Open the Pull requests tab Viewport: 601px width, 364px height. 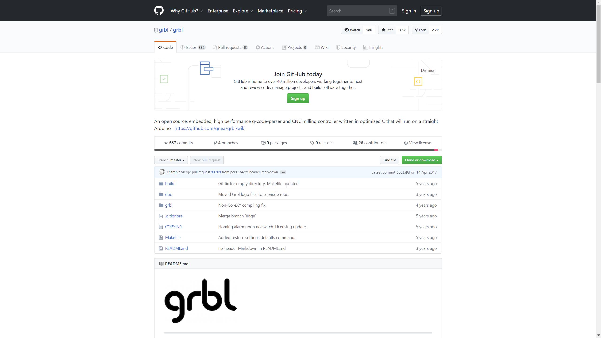pyautogui.click(x=230, y=47)
